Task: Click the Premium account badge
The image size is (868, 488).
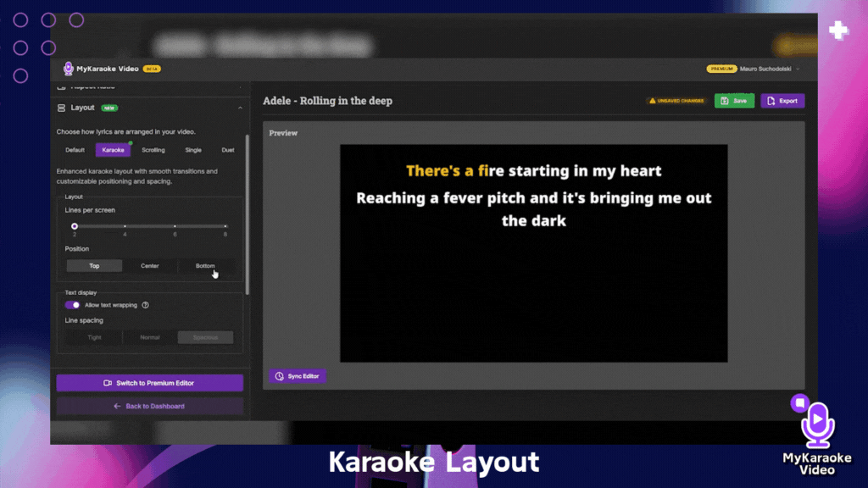Action: point(721,69)
